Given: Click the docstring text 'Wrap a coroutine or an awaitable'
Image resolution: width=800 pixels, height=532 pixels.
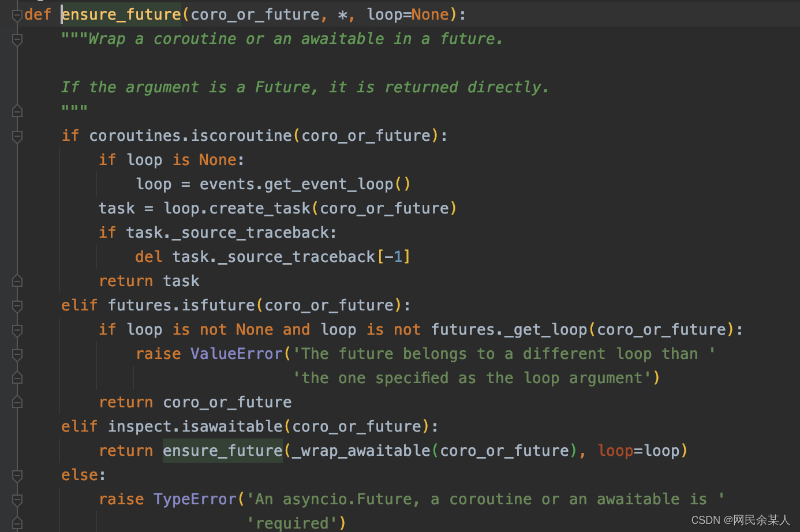Looking at the screenshot, I should (235, 39).
